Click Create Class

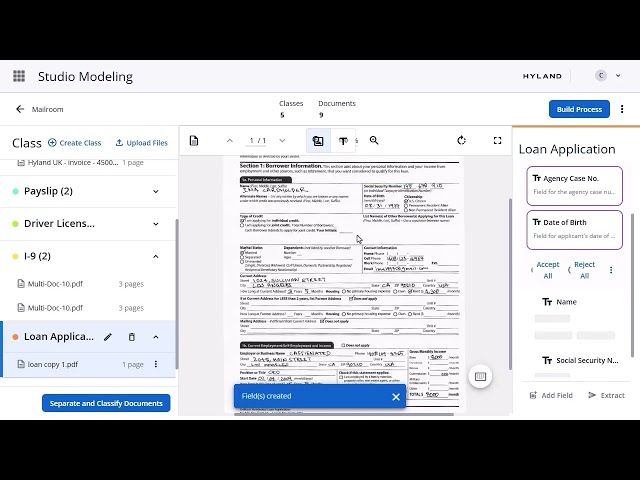tap(75, 143)
